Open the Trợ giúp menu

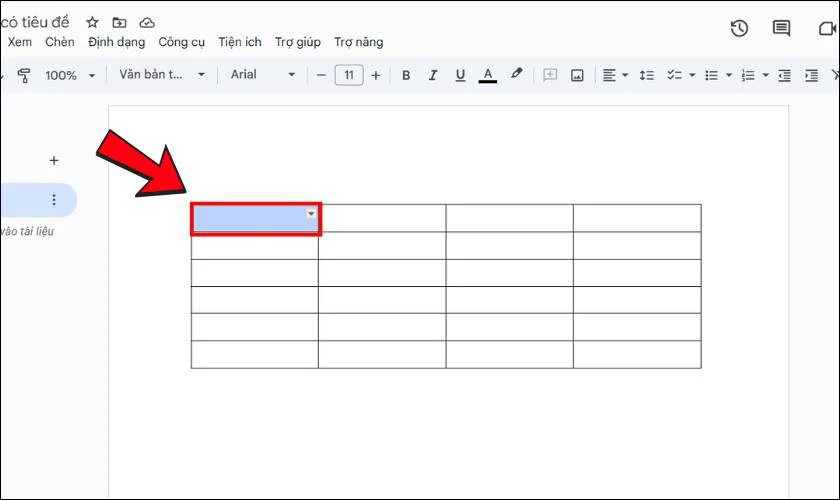tap(298, 42)
